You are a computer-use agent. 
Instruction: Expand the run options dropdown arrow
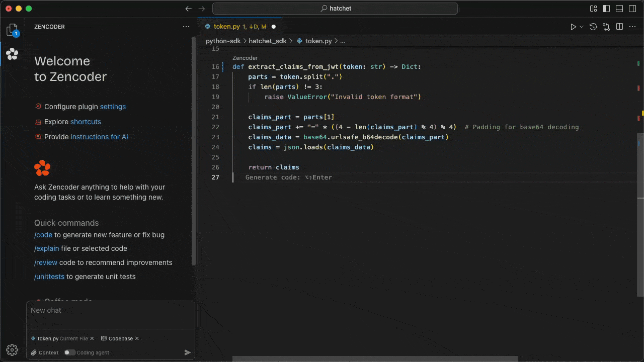582,27
